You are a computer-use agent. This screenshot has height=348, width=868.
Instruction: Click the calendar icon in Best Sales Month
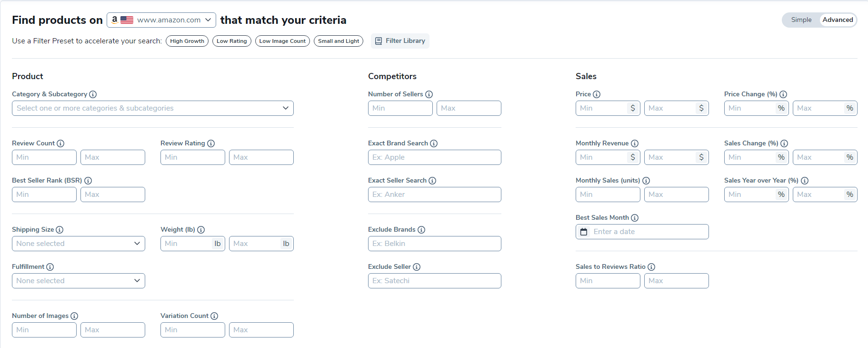click(x=584, y=232)
